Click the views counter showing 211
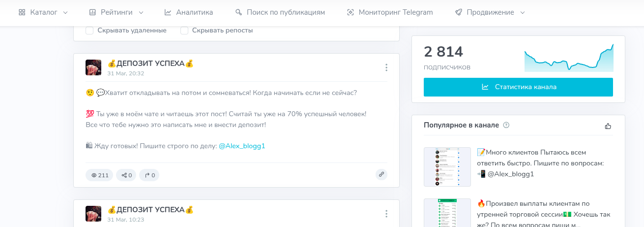This screenshot has height=227, width=644. 99,175
